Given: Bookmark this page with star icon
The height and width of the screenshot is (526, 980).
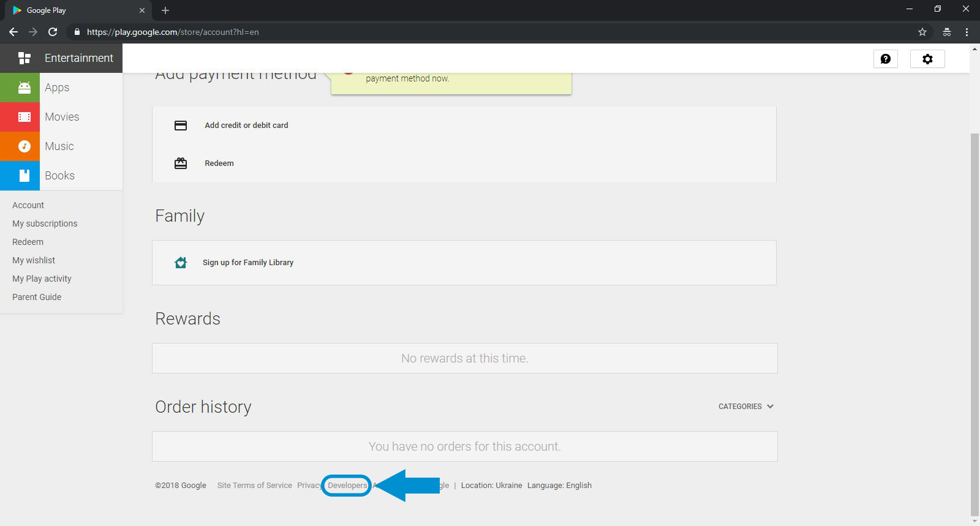Looking at the screenshot, I should coord(922,32).
